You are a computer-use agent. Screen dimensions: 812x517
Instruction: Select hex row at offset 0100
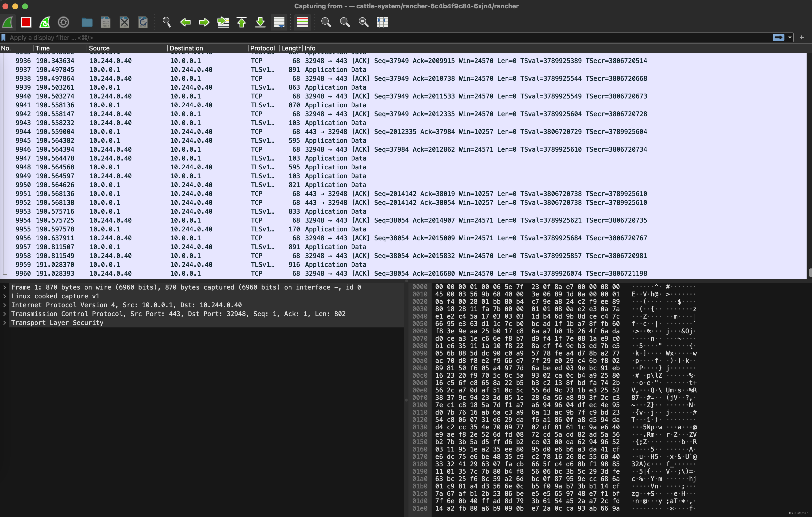[x=554, y=405]
